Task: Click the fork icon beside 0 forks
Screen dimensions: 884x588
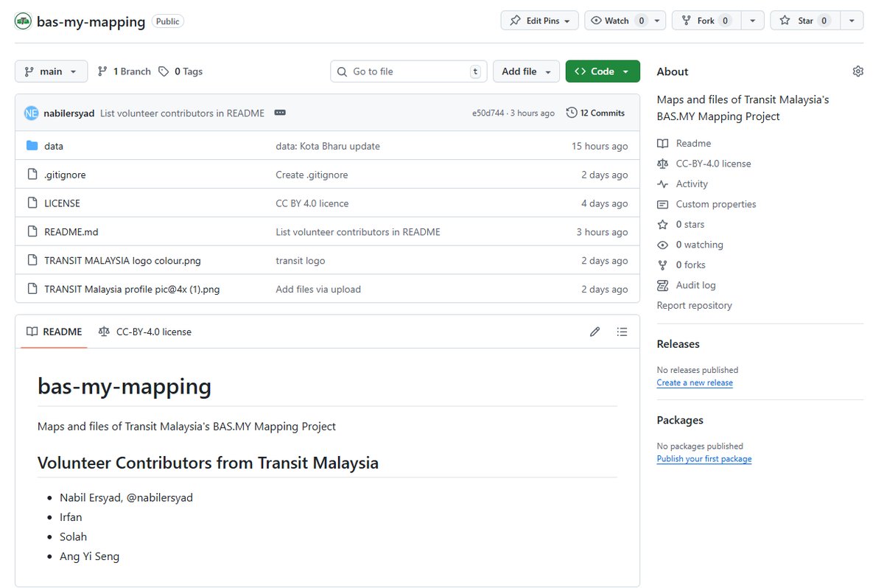Action: 663,265
